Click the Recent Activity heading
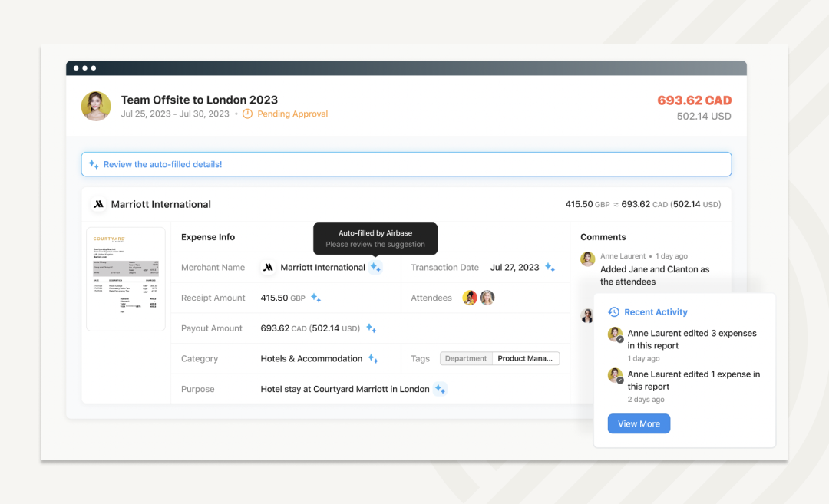The width and height of the screenshot is (829, 504). point(656,312)
